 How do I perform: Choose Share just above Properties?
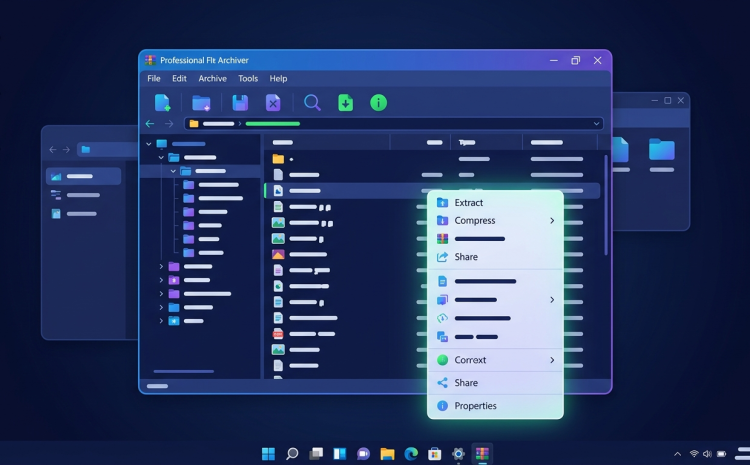click(495, 383)
